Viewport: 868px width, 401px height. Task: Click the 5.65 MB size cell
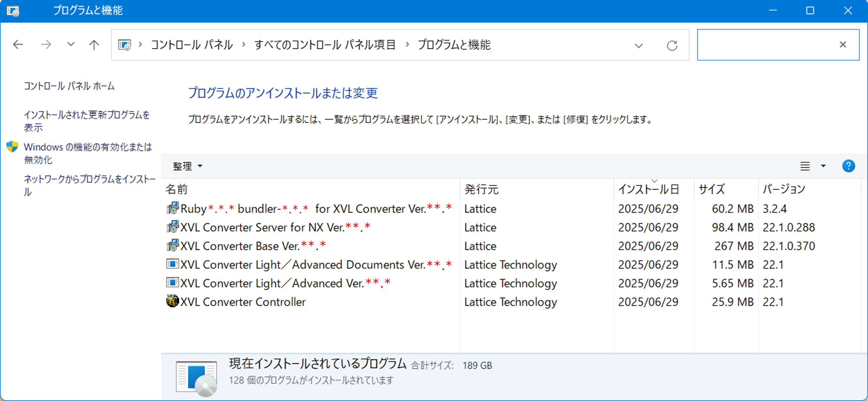tap(732, 283)
